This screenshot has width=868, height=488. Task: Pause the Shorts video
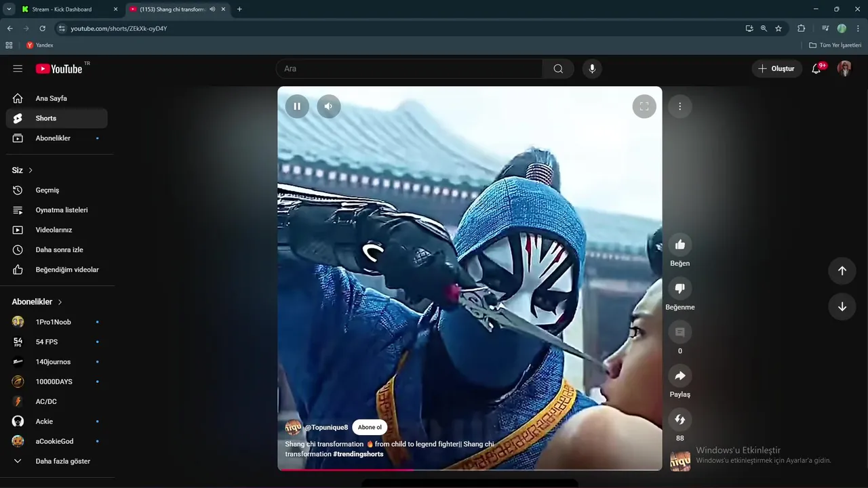tap(297, 106)
